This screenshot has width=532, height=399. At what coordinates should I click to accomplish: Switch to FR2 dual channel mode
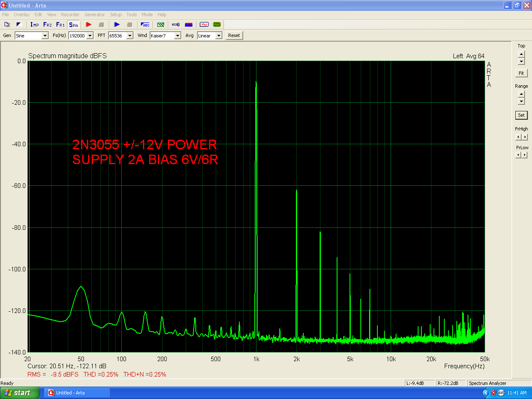click(47, 25)
